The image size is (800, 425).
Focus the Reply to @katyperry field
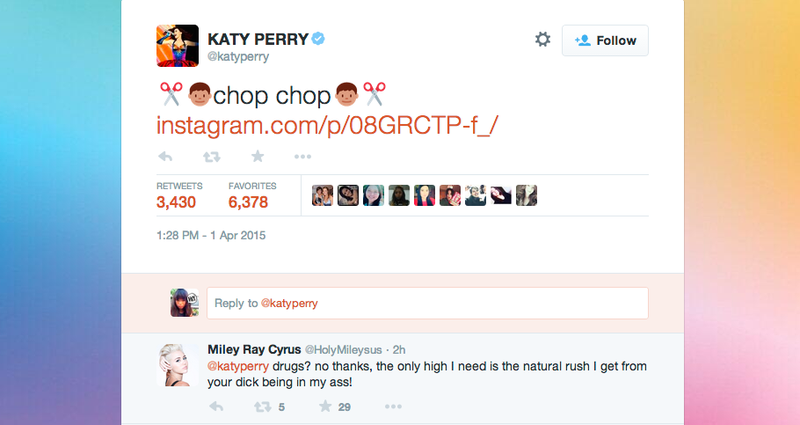(428, 303)
